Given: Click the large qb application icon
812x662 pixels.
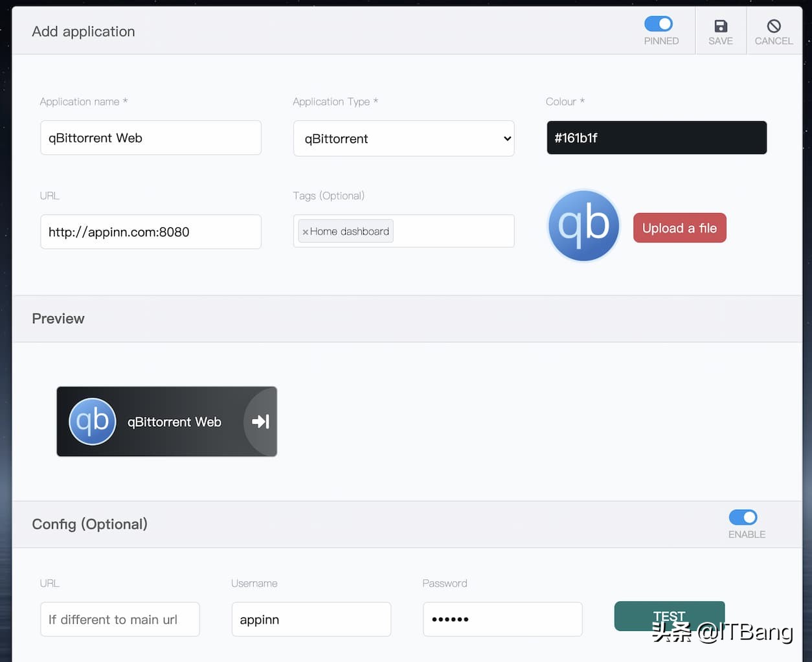Looking at the screenshot, I should (584, 225).
